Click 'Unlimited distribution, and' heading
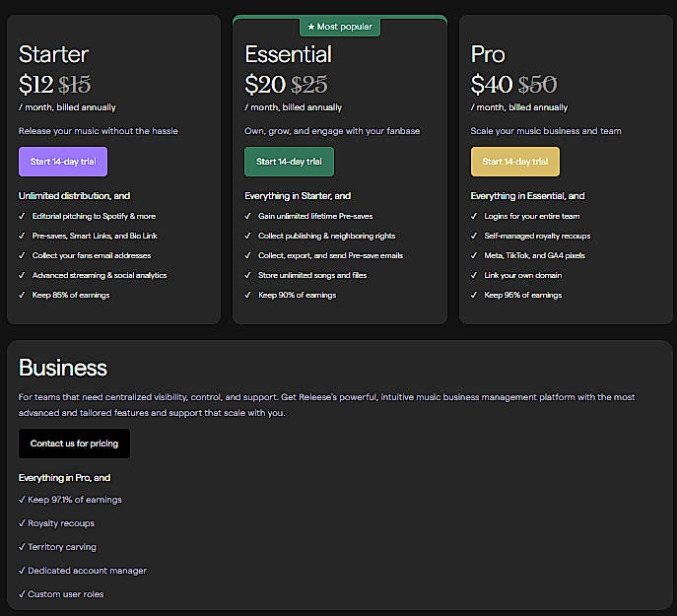Image resolution: width=677 pixels, height=616 pixels. pyautogui.click(x=74, y=196)
